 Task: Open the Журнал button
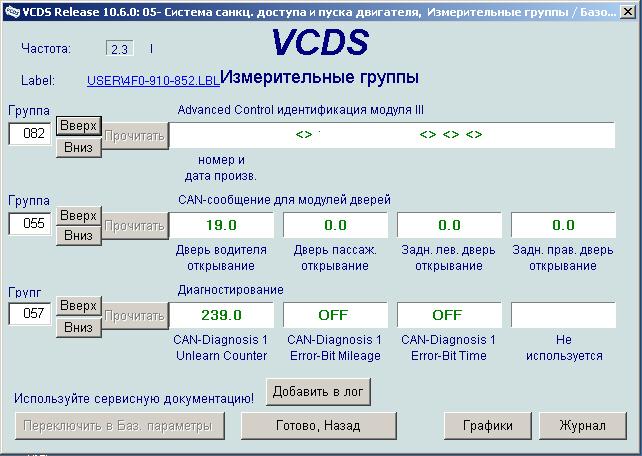pos(583,426)
